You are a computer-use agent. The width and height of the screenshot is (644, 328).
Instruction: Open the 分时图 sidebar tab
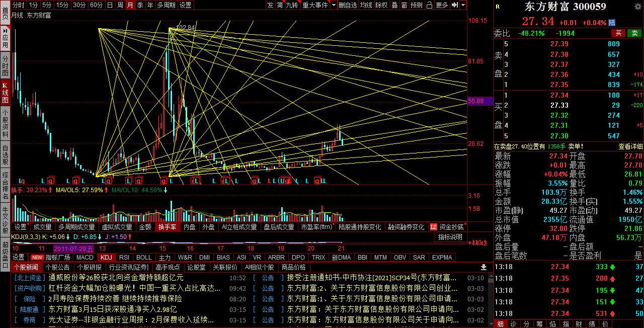[5, 66]
